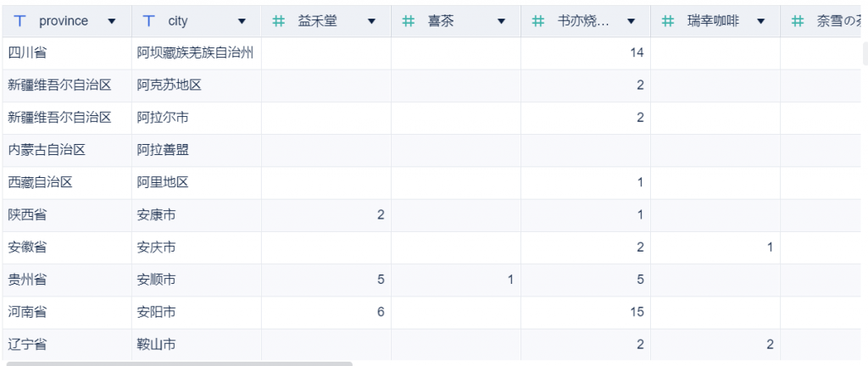Click 益禾堂 value 5 in 安顺市 row
Screen dimensions: 868x366
(381, 280)
